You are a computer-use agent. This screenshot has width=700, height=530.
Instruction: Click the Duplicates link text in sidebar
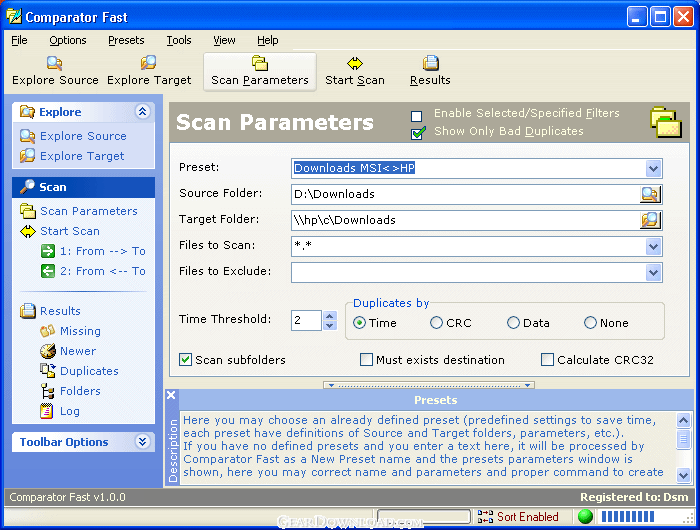[89, 371]
